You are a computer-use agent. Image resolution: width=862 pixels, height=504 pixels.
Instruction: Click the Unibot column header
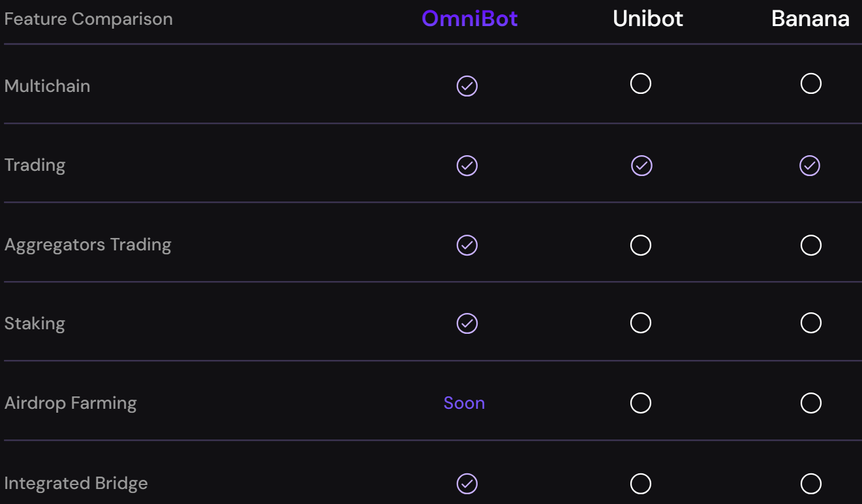click(648, 19)
